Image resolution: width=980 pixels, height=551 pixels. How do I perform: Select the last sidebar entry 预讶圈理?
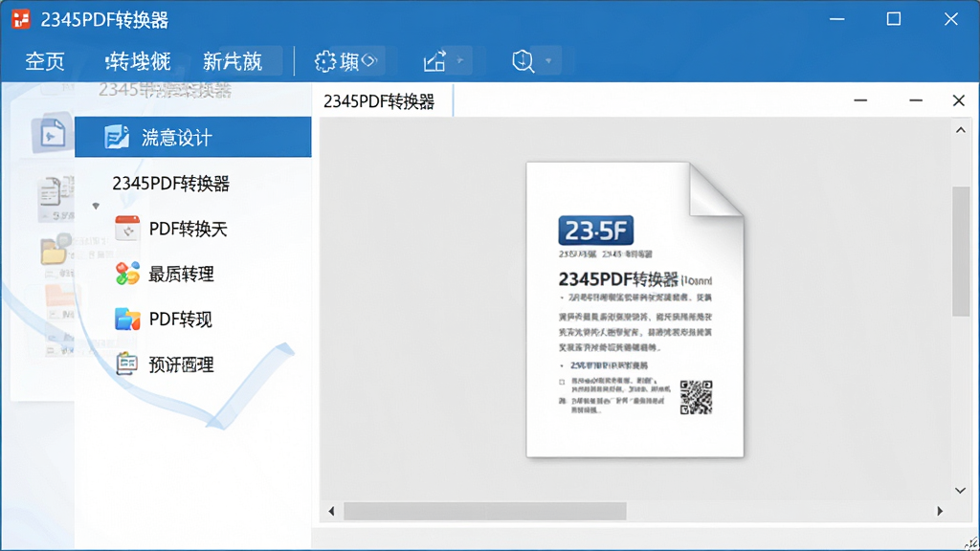(181, 364)
